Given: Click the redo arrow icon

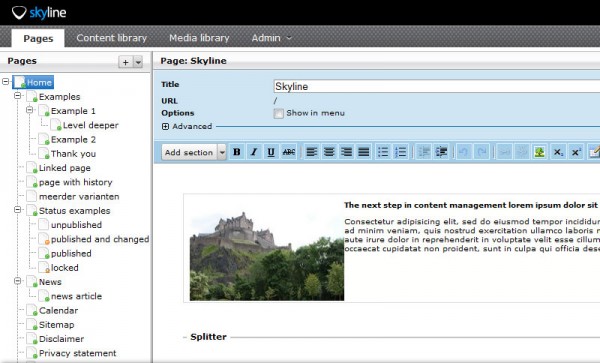Looking at the screenshot, I should click(x=481, y=152).
